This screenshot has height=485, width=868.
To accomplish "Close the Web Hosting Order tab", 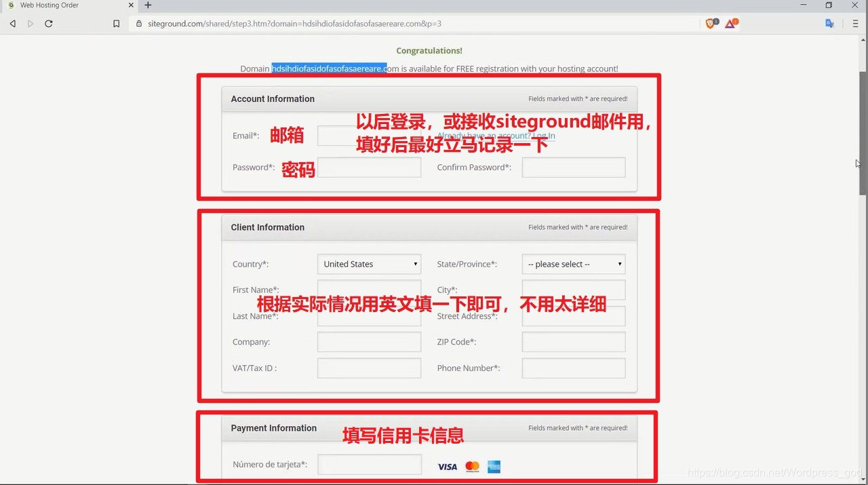I will [132, 5].
